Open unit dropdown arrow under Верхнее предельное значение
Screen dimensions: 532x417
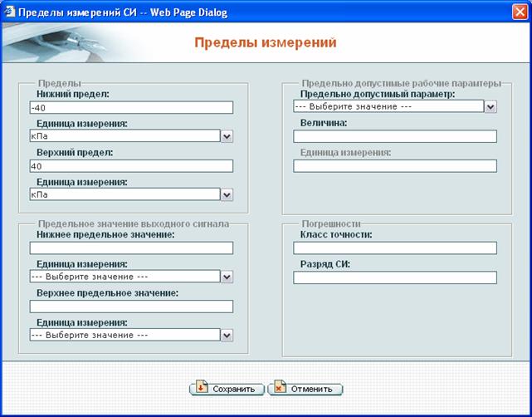click(227, 336)
